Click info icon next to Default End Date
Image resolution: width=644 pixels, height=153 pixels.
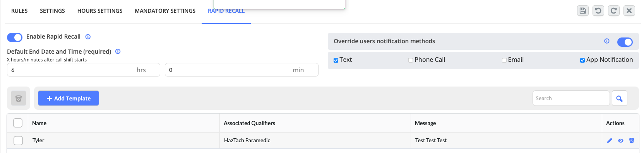click(x=118, y=51)
